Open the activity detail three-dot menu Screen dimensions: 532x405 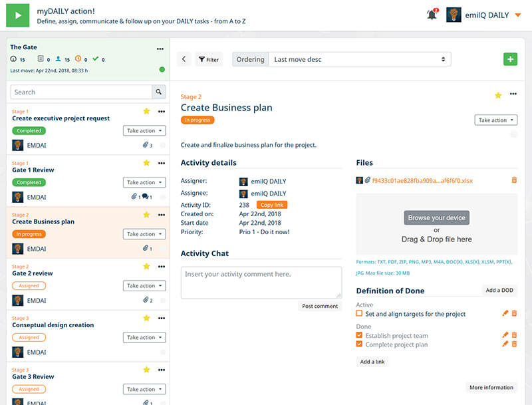point(513,94)
